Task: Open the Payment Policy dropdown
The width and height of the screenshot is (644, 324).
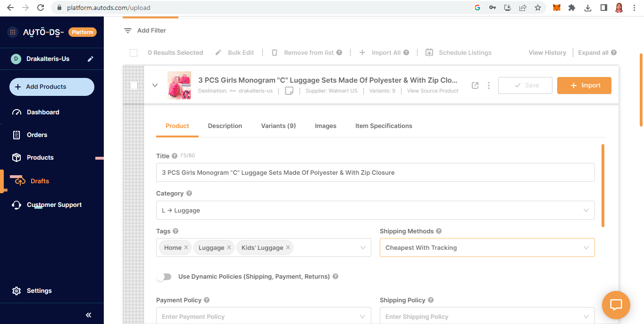Action: point(264,315)
